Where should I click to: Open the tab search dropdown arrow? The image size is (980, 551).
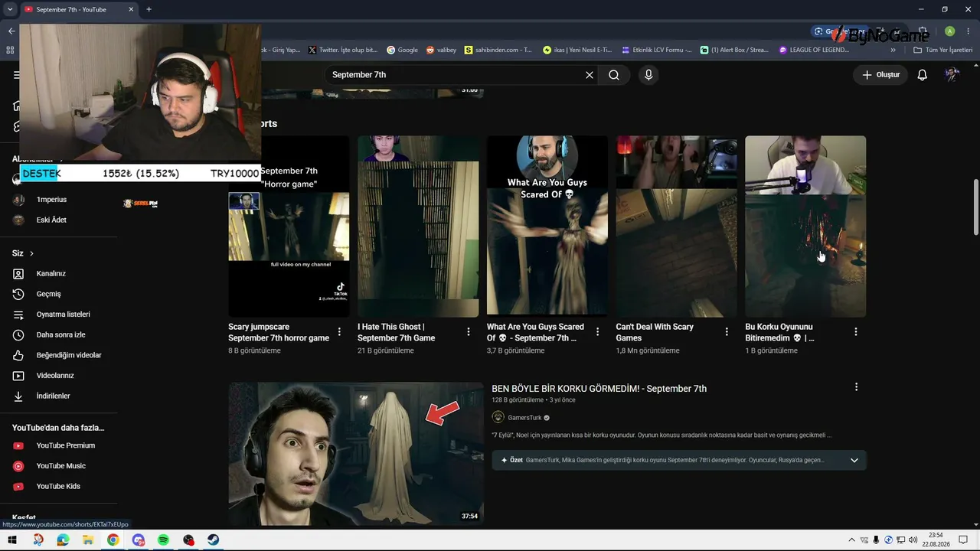pos(10,9)
